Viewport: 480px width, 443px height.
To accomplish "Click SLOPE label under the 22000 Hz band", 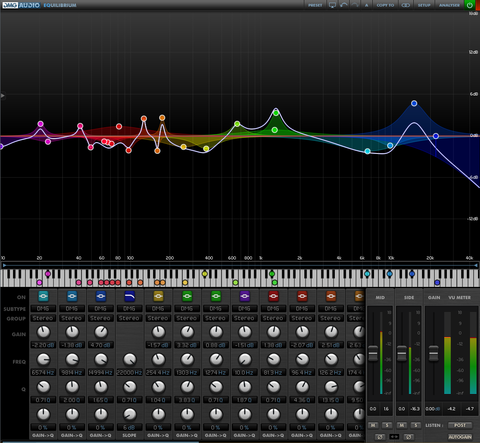I will point(129,435).
